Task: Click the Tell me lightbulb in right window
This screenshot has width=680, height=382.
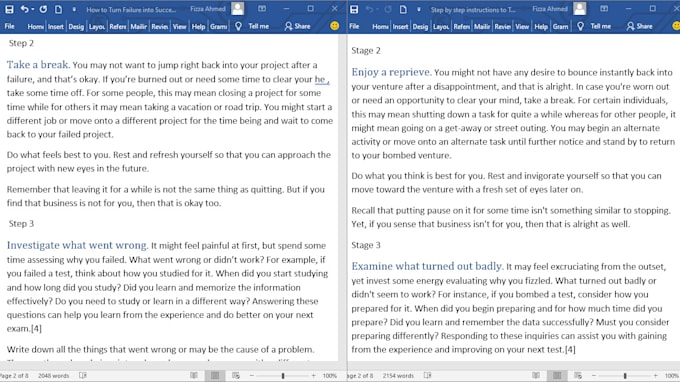Action: pos(580,26)
